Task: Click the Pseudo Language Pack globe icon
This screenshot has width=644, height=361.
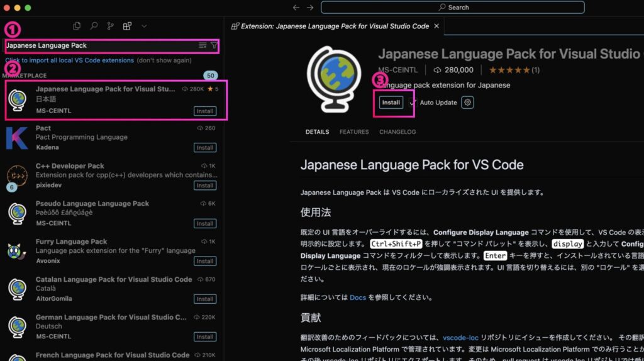Action: click(x=17, y=214)
